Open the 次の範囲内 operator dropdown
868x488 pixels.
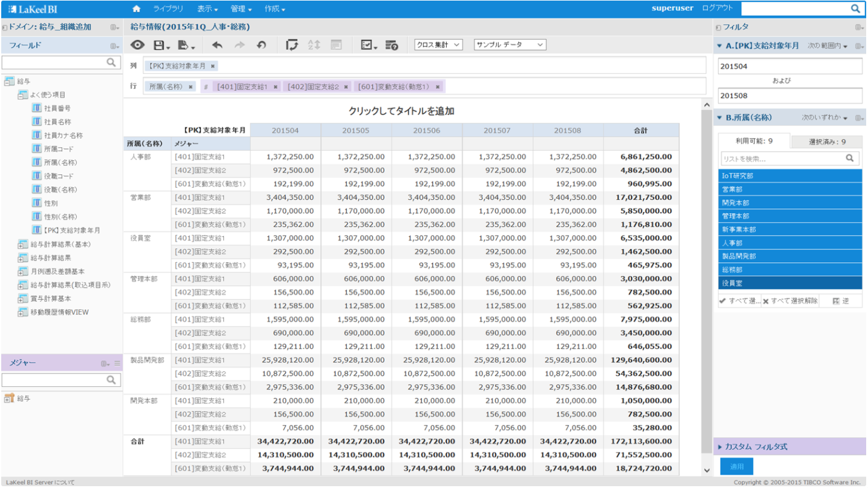coord(827,46)
